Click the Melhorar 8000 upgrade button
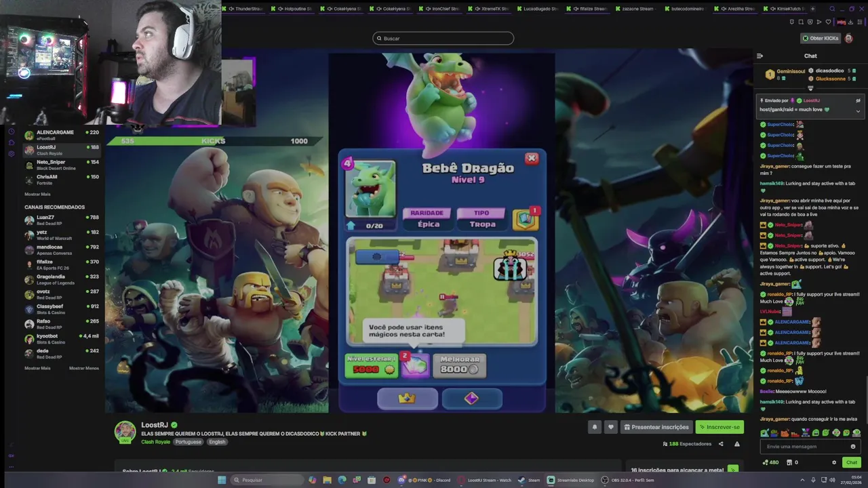Screen dimensions: 868x488 [x=460, y=366]
